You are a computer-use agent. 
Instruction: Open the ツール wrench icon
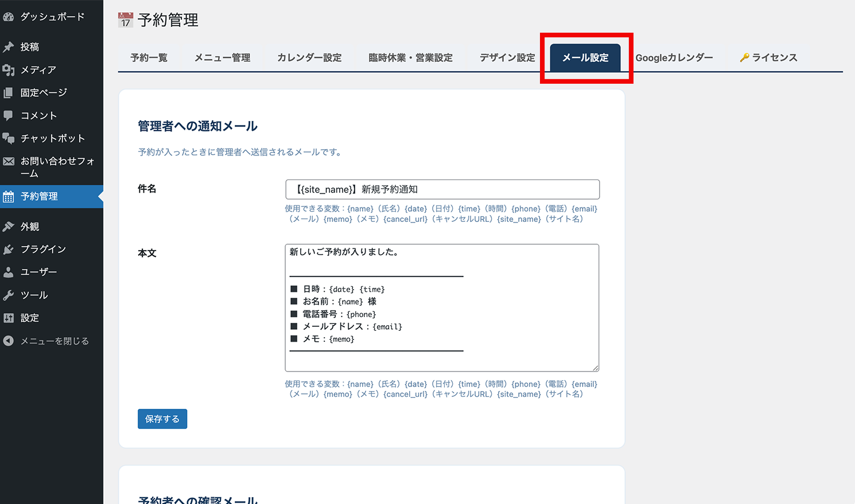[9, 295]
